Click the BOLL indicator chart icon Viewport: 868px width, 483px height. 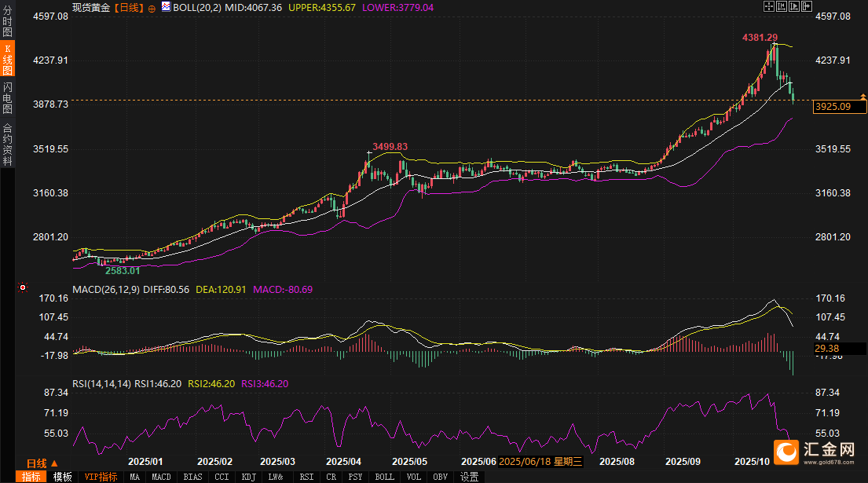pos(166,7)
